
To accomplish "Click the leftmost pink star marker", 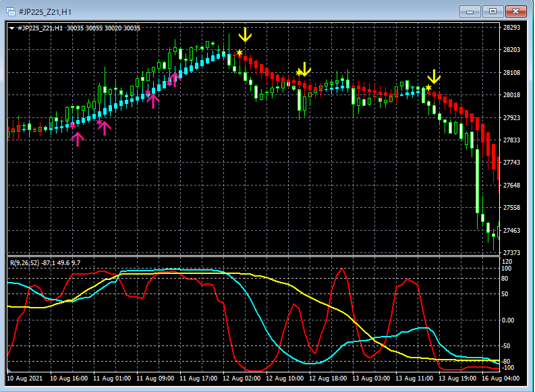I will tap(73, 125).
